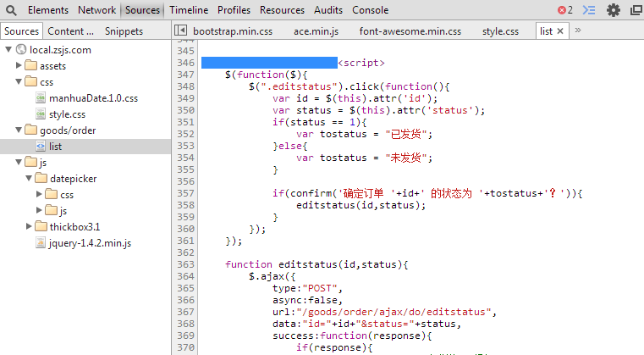The height and width of the screenshot is (355, 644).
Task: Click style.css file icon in tree
Action: click(x=41, y=114)
